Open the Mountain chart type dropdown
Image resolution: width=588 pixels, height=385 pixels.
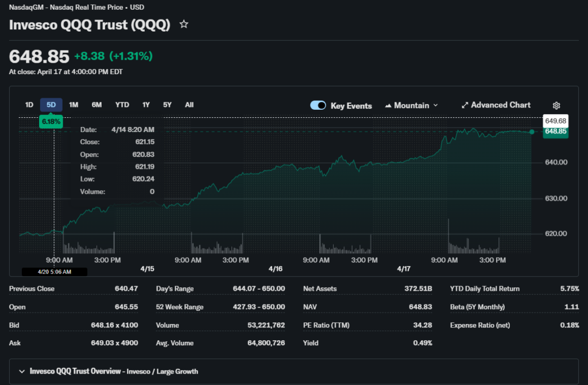point(411,105)
